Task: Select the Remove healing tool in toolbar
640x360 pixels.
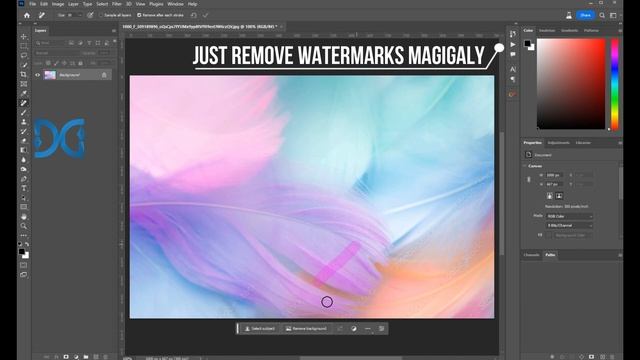Action: (24, 103)
